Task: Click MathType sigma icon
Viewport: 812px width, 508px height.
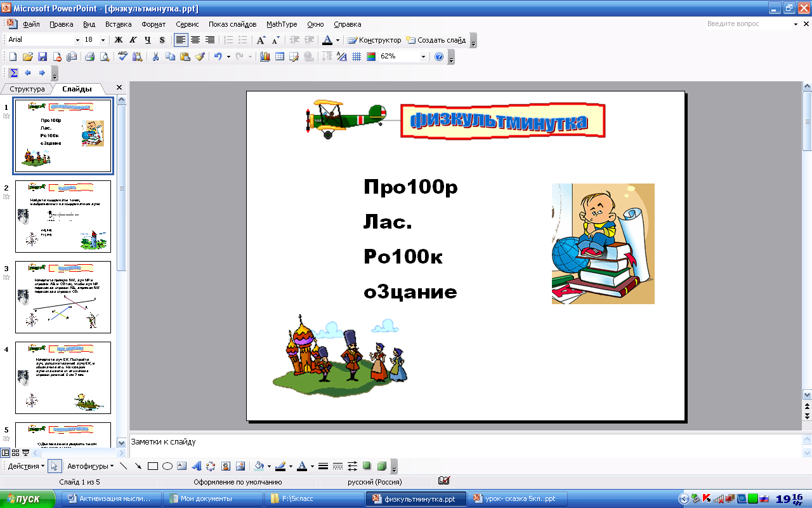Action: tap(13, 72)
